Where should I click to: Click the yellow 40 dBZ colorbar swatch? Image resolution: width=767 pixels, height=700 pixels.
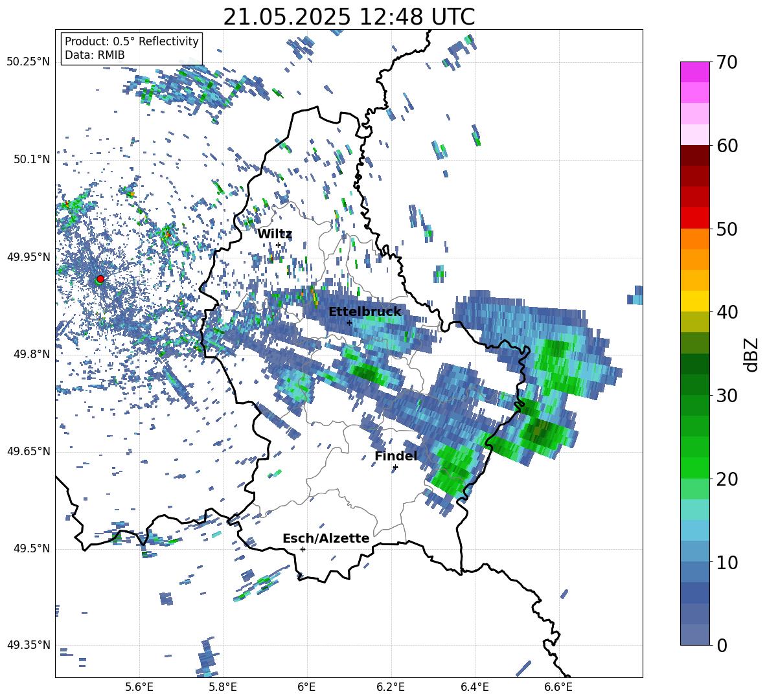tap(694, 301)
